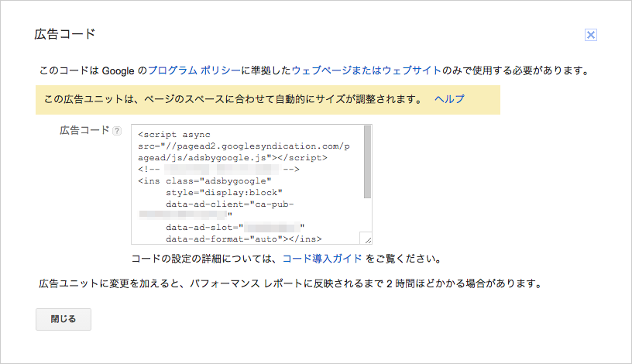Click the yellow notice text about automatic sizing

point(233,99)
